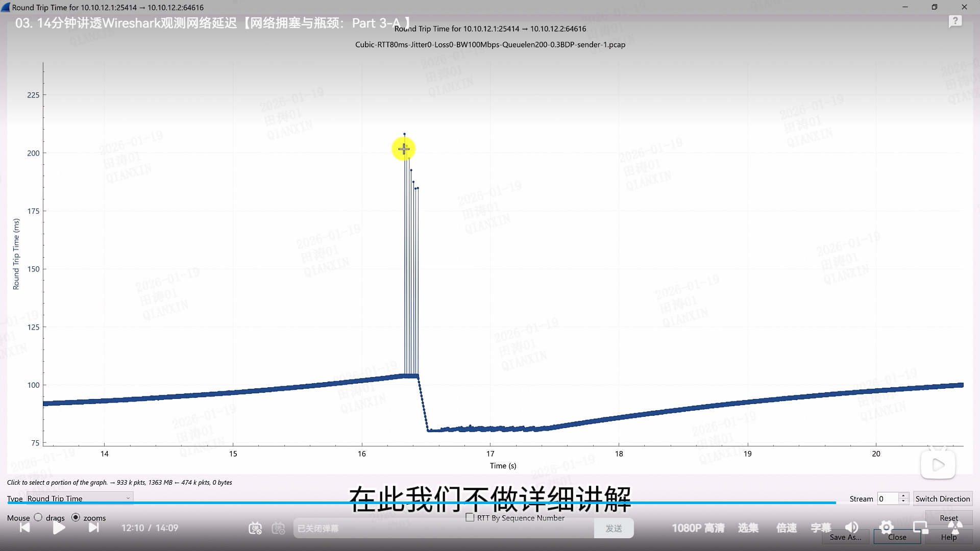Mute the video volume speaker icon
The width and height of the screenshot is (980, 551).
point(851,528)
